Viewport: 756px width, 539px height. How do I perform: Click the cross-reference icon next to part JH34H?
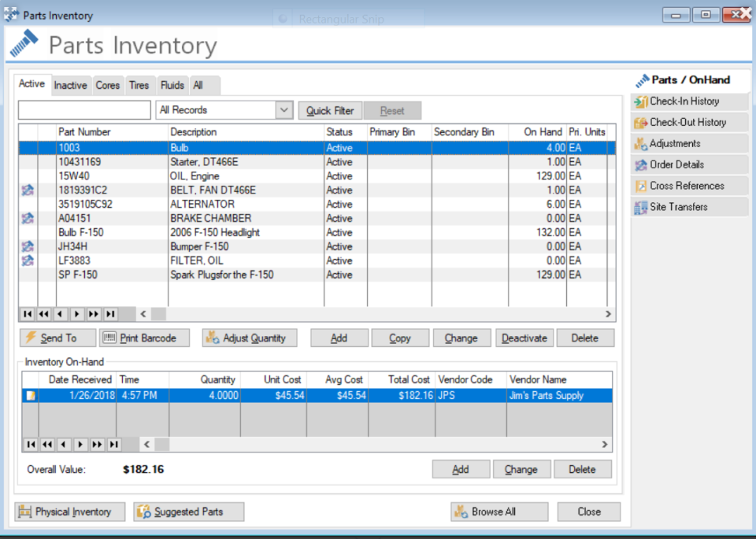[27, 246]
